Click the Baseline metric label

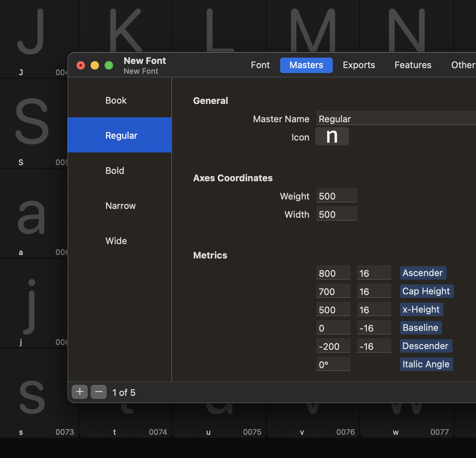(421, 328)
